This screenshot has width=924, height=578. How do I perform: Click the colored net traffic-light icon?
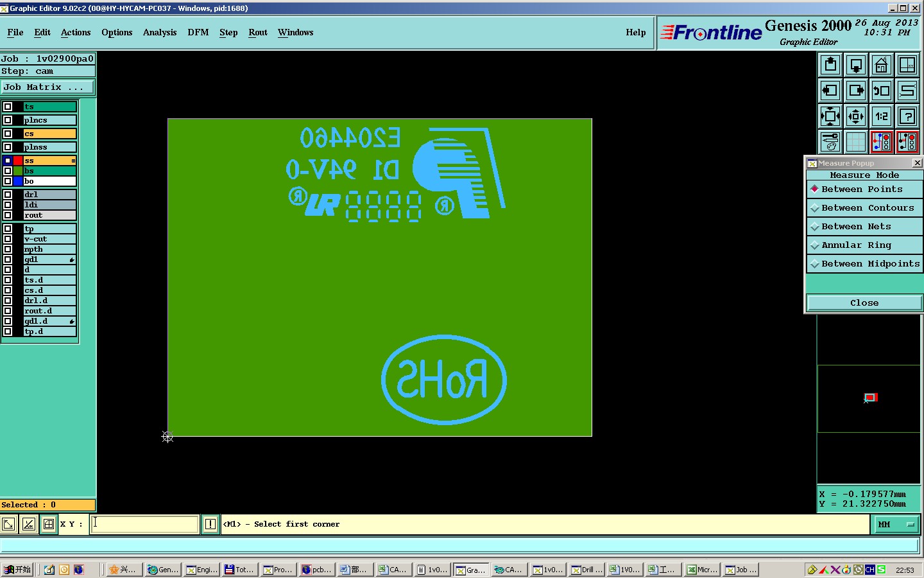(882, 142)
